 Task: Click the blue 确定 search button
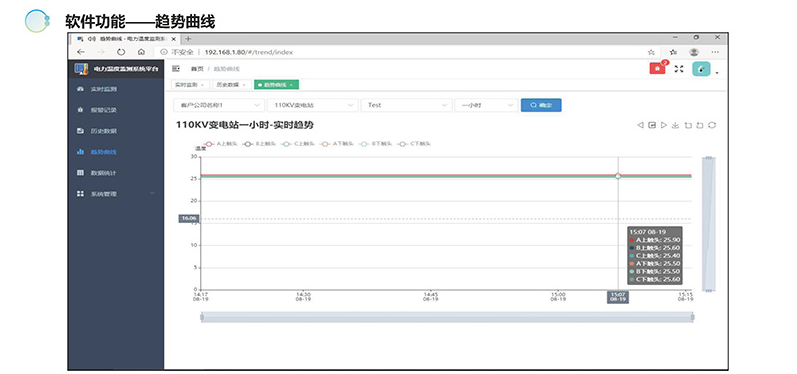(x=541, y=105)
